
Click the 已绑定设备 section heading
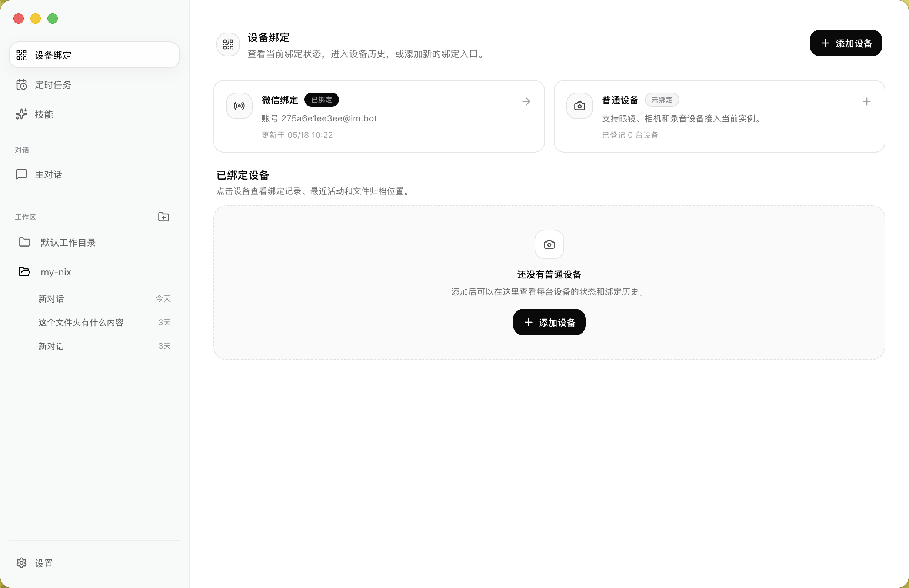(243, 175)
